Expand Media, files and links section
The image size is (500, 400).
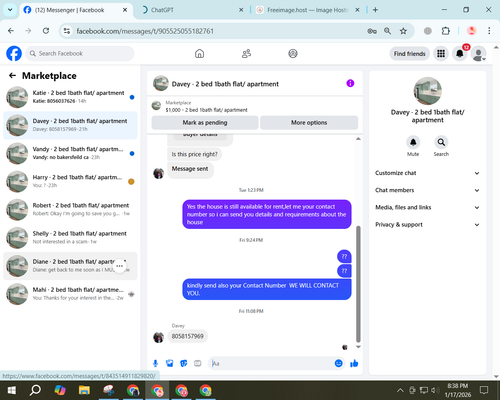[427, 207]
